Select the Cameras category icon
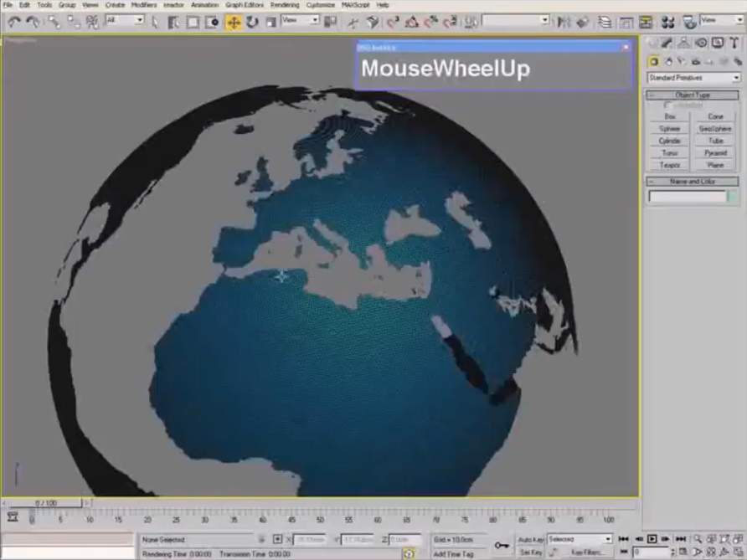Screen dimensions: 747x560 click(x=696, y=61)
